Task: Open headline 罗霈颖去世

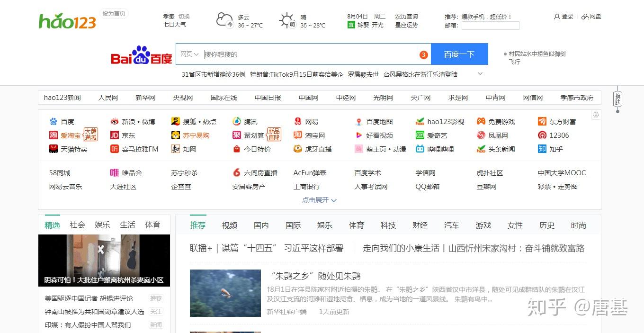Action: 363,74
